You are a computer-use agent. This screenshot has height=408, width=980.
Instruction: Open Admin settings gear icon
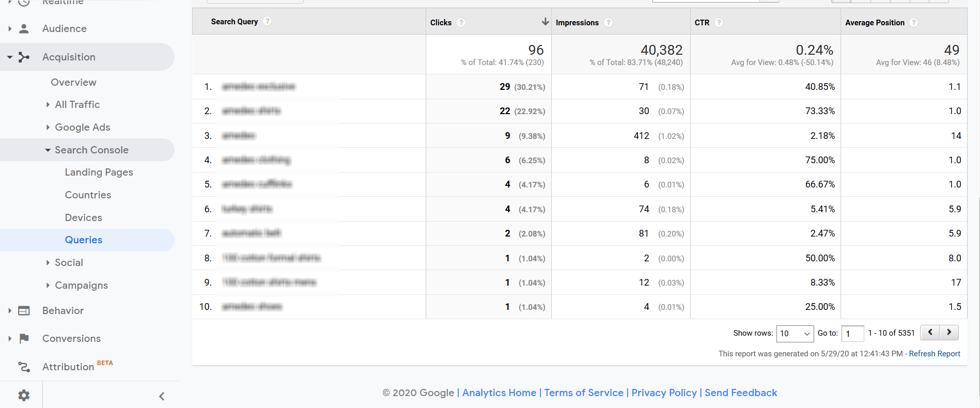tap(24, 396)
